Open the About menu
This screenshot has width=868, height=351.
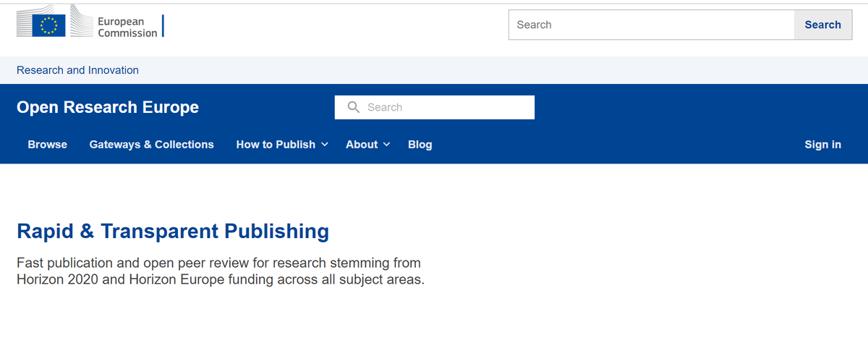click(362, 144)
